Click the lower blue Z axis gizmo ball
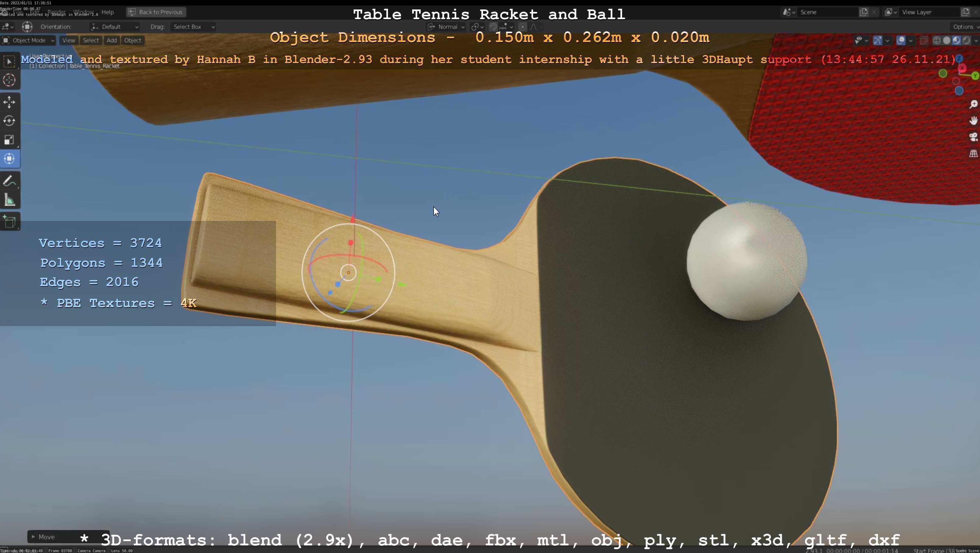 (x=959, y=90)
